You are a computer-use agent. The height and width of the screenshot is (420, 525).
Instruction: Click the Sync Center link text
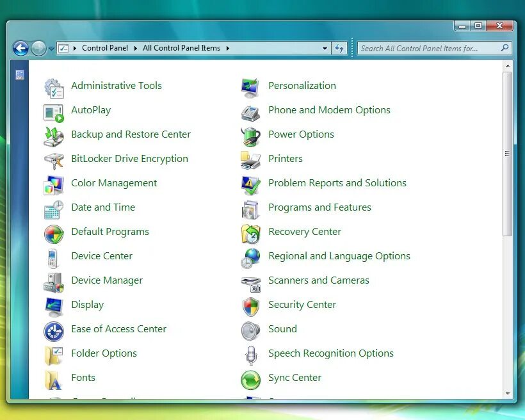point(295,378)
